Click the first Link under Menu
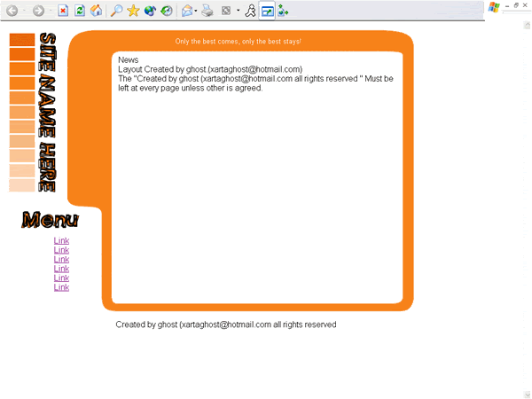532x399 pixels. click(x=61, y=241)
